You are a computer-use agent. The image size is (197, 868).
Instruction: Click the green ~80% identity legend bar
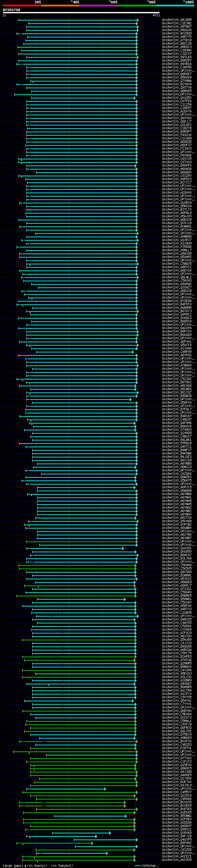(x=137, y=6)
